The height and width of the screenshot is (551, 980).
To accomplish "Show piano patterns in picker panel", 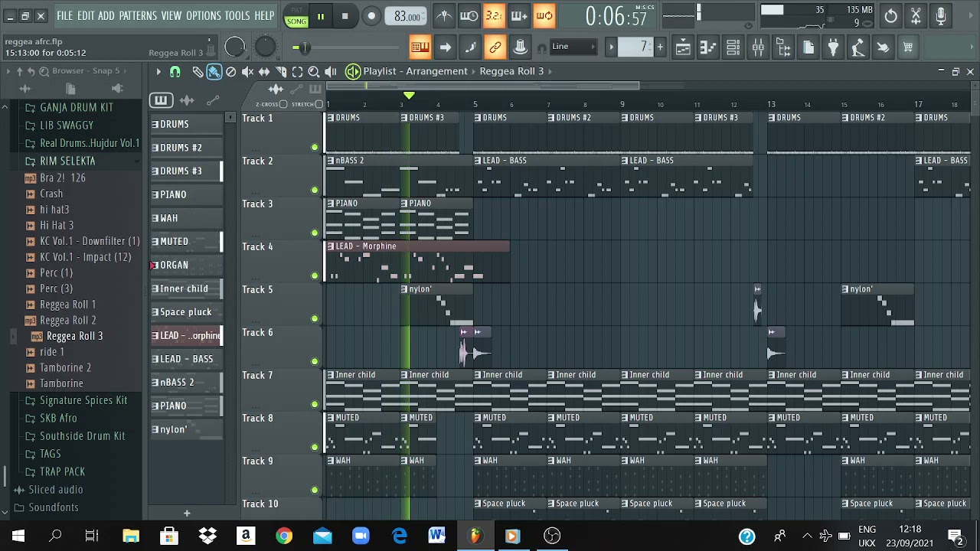I will coord(161,100).
